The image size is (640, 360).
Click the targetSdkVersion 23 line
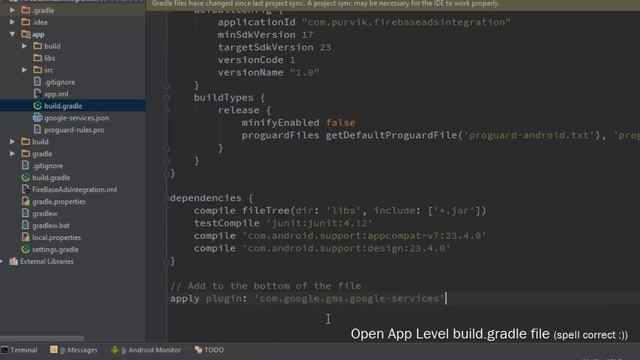coord(274,47)
